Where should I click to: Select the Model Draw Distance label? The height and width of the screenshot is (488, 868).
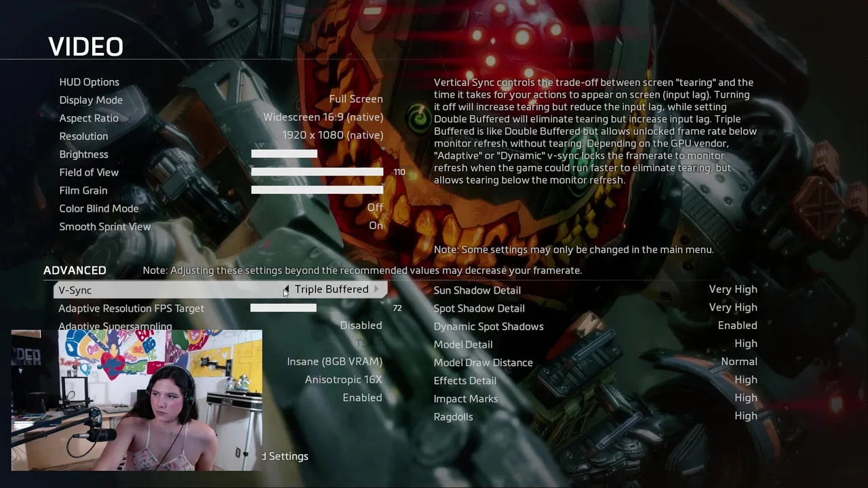pos(484,363)
